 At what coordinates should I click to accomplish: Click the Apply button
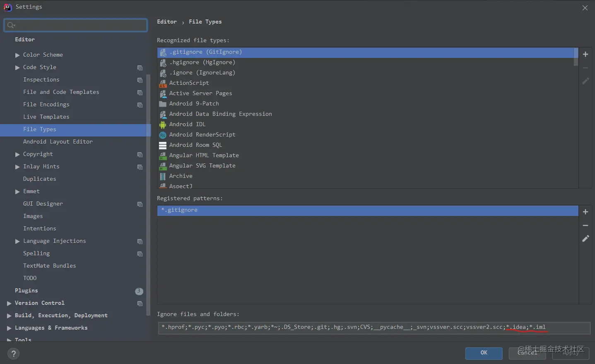[x=571, y=353]
